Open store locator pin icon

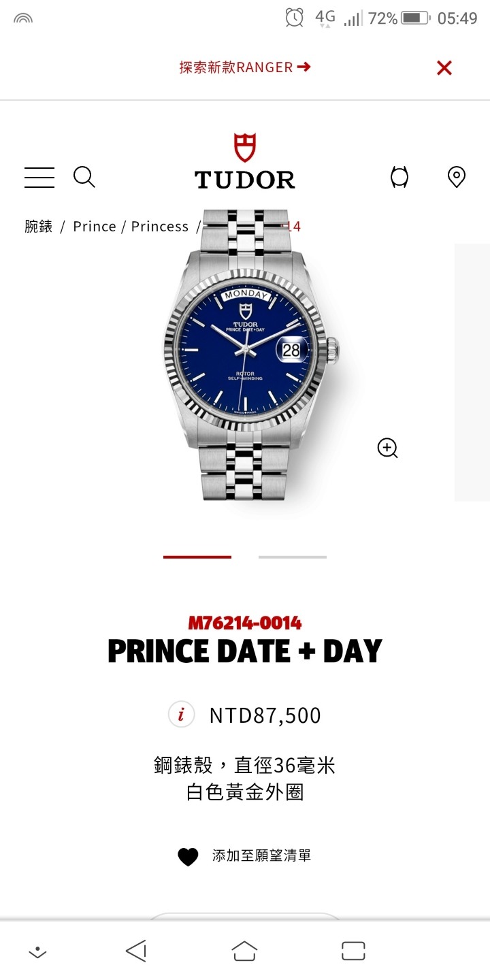pyautogui.click(x=456, y=177)
